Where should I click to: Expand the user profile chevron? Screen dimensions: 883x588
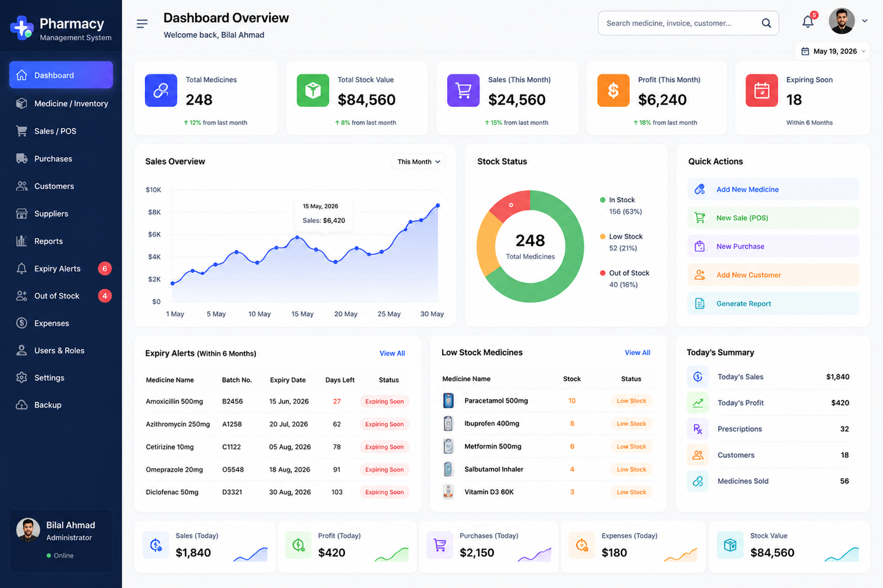pos(864,21)
